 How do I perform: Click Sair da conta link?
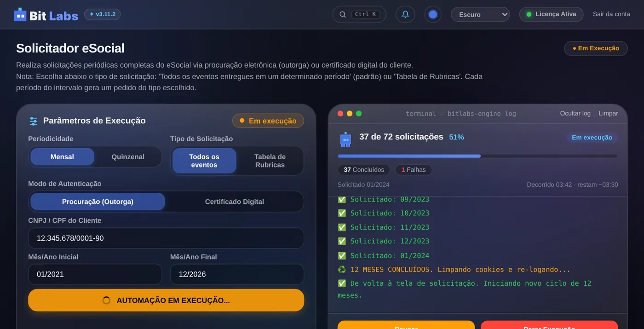click(611, 14)
